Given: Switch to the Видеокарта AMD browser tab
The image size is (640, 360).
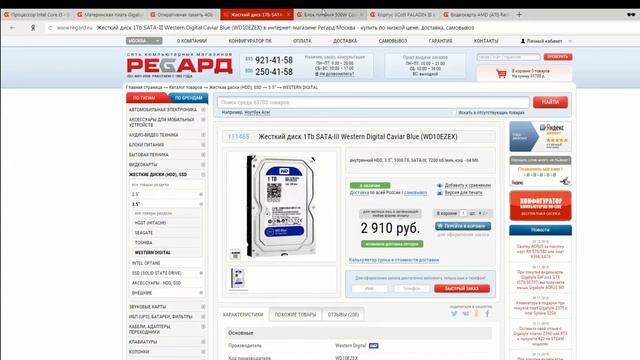Looking at the screenshot, I should point(476,15).
